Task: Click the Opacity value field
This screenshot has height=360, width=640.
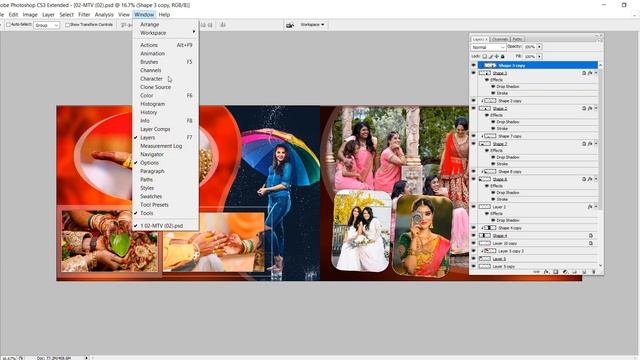Action: click(530, 47)
